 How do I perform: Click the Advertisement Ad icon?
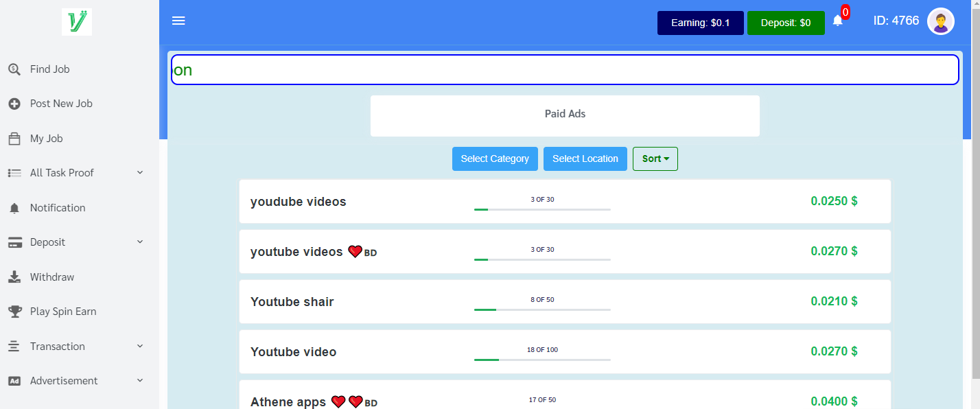14,381
